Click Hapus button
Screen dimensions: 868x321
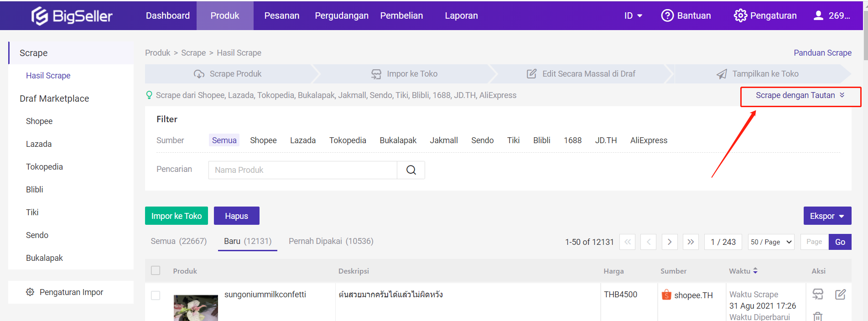236,216
